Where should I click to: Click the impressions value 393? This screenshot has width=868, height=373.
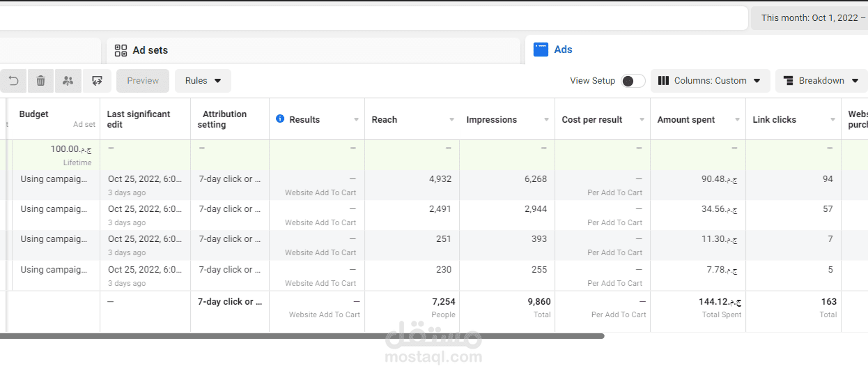pos(539,239)
